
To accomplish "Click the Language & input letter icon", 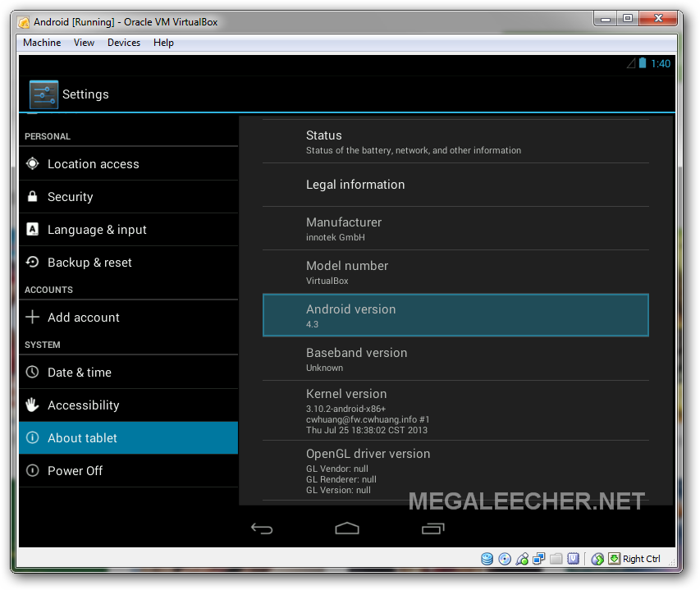I will [x=33, y=229].
